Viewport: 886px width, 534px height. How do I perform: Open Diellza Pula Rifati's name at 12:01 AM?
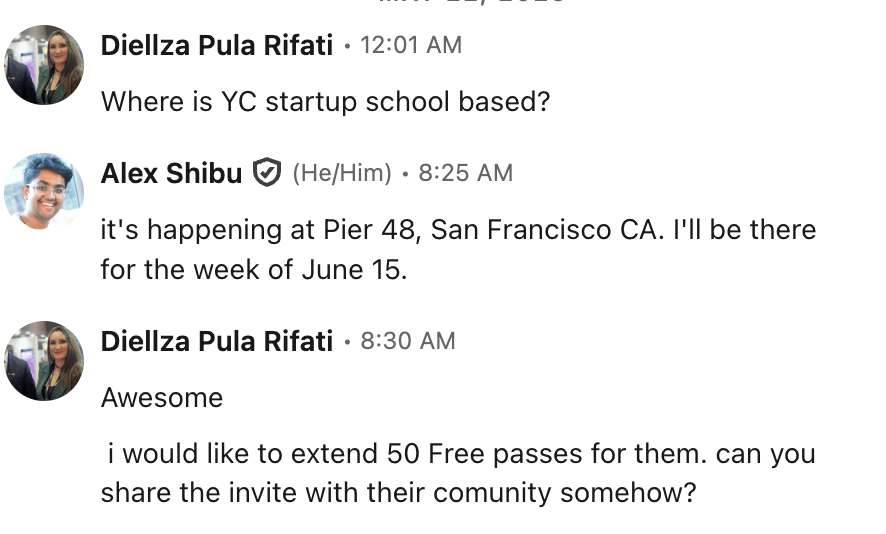(x=216, y=45)
